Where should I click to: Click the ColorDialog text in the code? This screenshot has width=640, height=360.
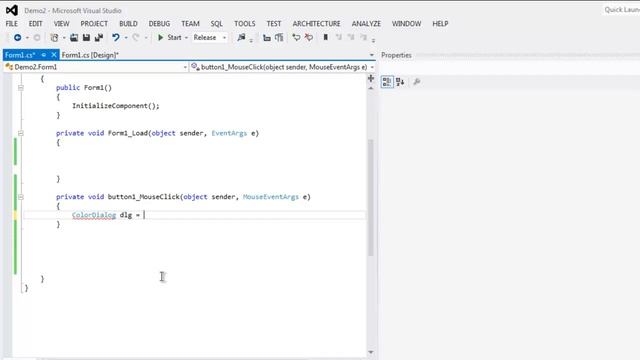[x=94, y=215]
